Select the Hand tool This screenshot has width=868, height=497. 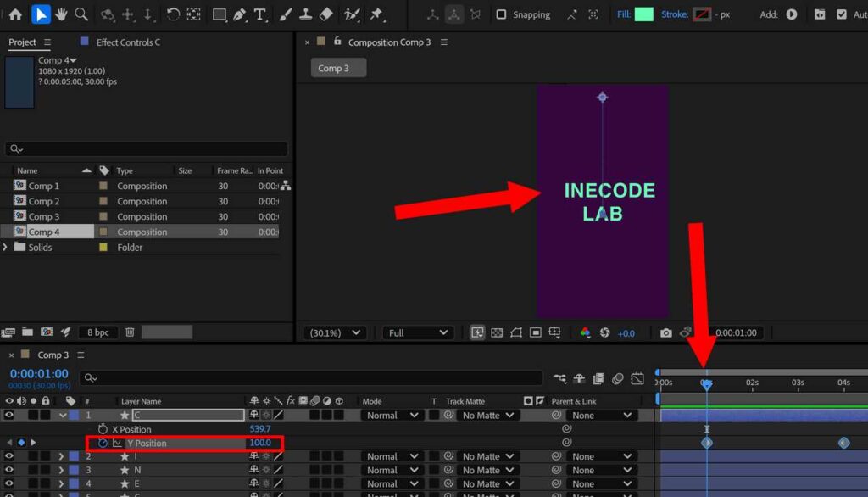tap(61, 14)
